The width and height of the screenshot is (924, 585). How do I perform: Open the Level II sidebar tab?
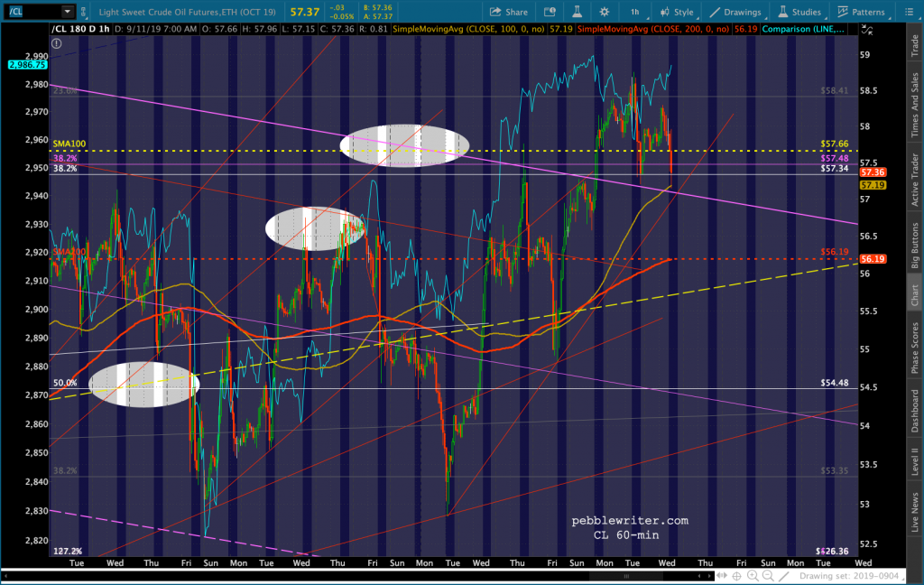point(915,461)
